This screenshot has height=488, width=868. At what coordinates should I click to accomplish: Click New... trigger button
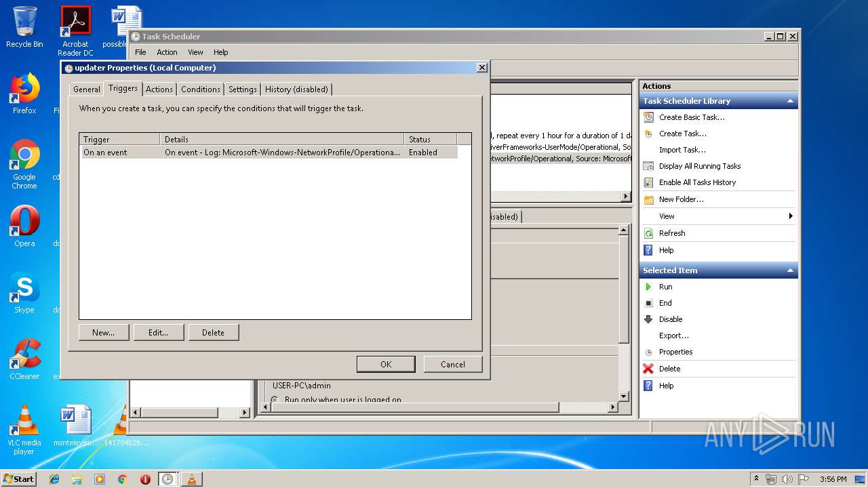104,333
